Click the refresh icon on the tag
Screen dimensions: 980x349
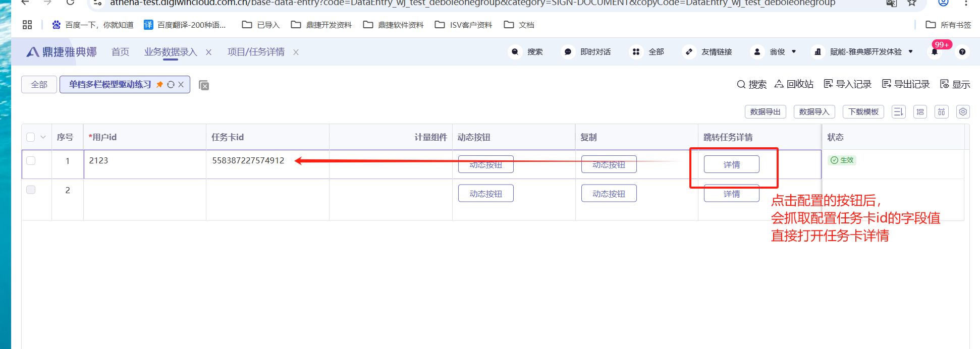(x=171, y=85)
